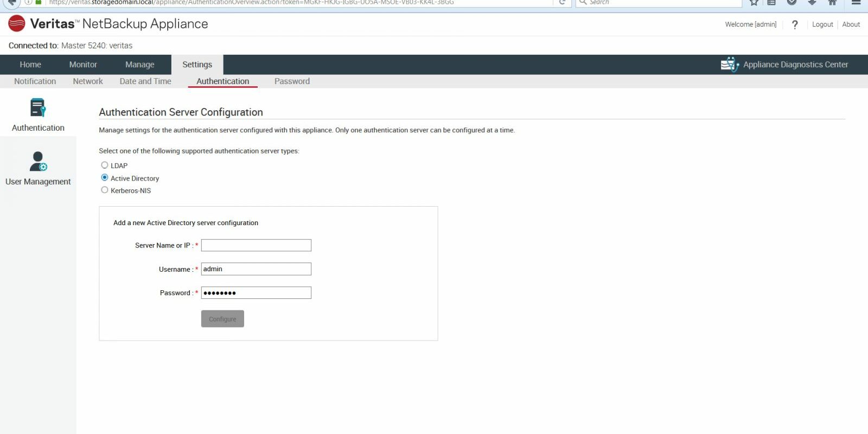Open the Date and Time sub-tab
Screen dimensions: 868x434
tap(145, 81)
